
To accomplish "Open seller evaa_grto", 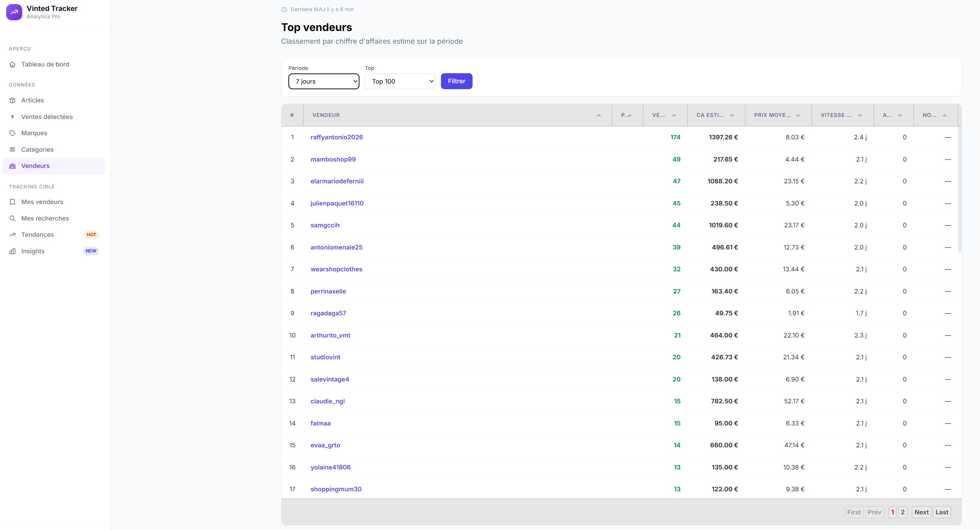I will (x=325, y=445).
